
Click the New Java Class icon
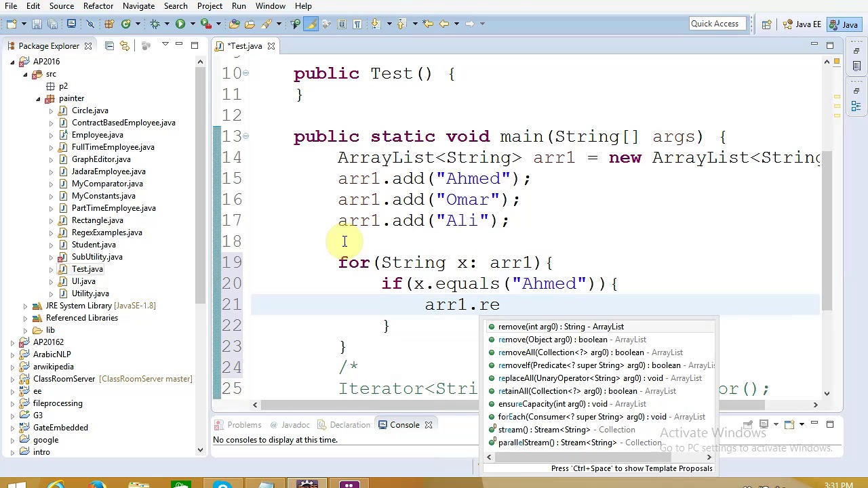126,24
